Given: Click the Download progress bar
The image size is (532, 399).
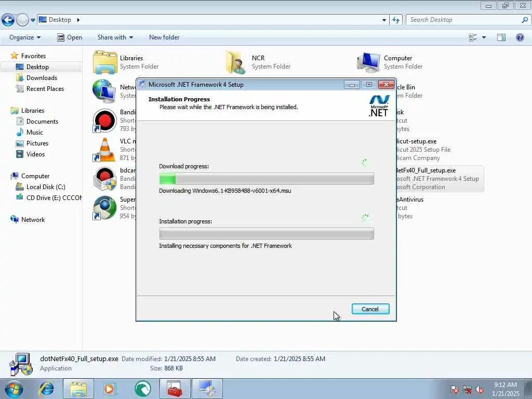Looking at the screenshot, I should [267, 179].
